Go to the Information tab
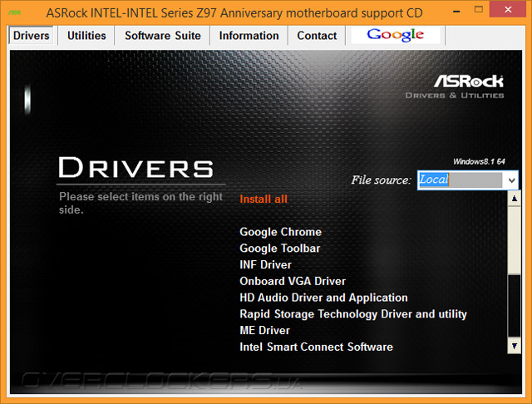Viewport: 532px width, 404px height. (249, 36)
